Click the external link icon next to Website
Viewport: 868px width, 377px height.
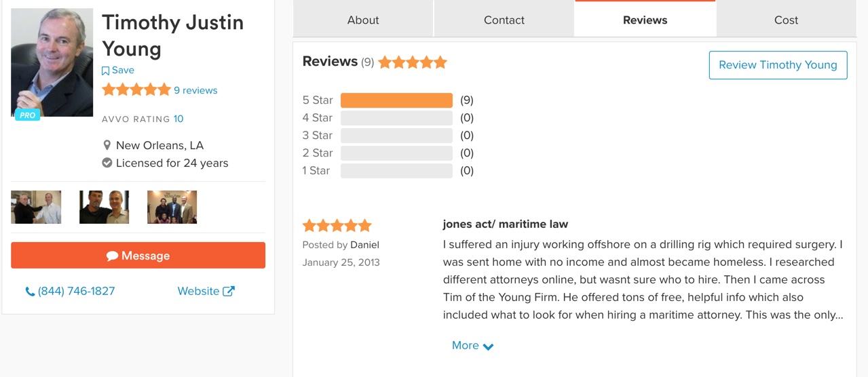pos(229,291)
